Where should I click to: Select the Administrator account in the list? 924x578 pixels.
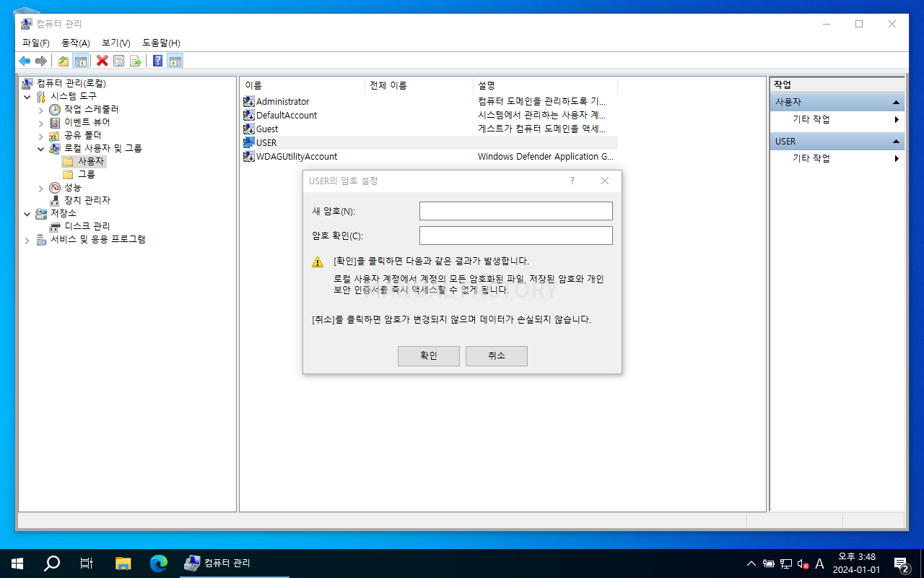pos(282,101)
